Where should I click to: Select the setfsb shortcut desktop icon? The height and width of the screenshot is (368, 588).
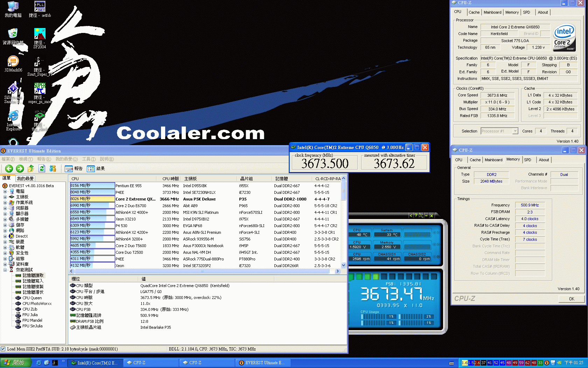(x=40, y=9)
